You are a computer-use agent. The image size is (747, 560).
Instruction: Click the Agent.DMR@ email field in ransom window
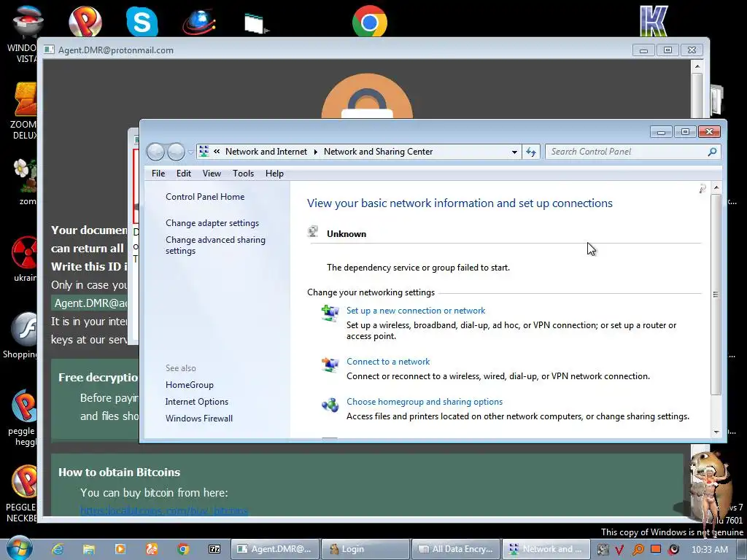pos(90,303)
